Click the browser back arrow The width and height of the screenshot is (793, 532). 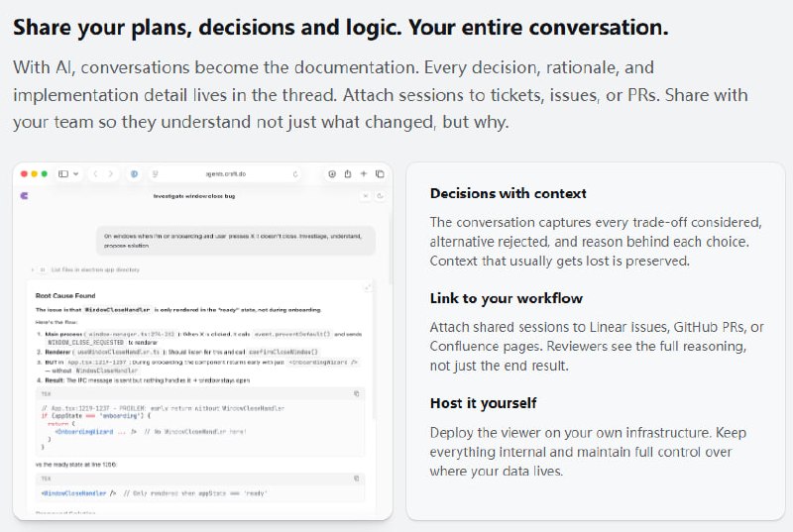[95, 173]
